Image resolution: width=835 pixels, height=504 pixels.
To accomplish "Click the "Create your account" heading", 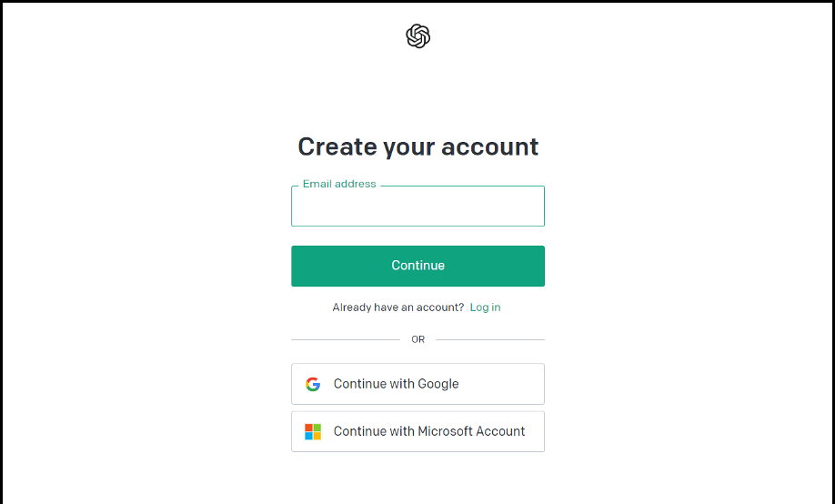I will [418, 147].
